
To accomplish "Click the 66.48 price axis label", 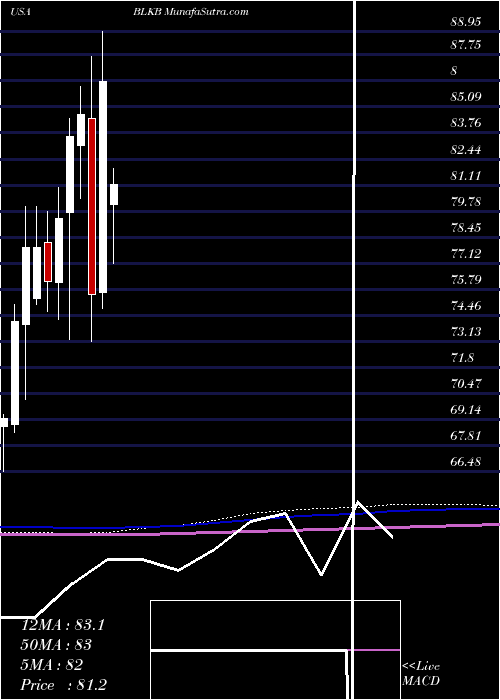I will click(466, 462).
